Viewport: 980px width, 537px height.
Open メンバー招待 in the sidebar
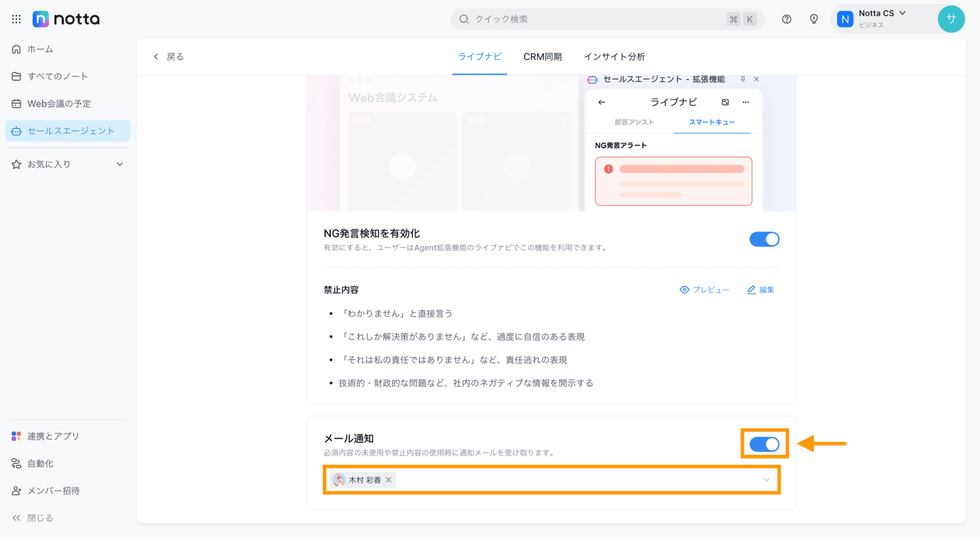click(x=67, y=490)
